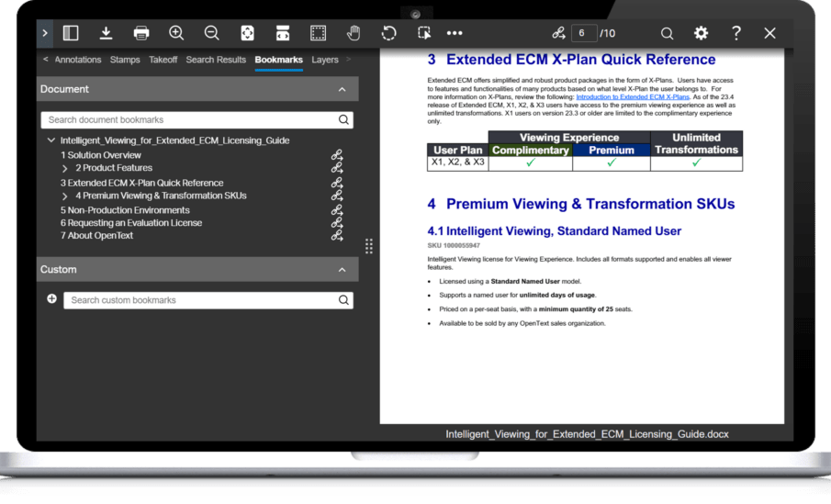Open help with question mark icon
Screen dimensions: 831x504
(x=736, y=33)
